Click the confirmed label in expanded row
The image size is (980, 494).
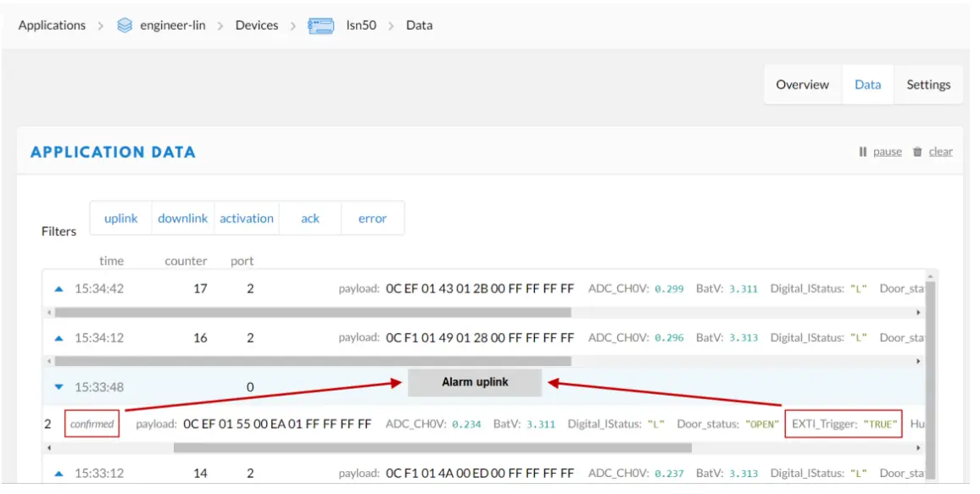pos(92,424)
